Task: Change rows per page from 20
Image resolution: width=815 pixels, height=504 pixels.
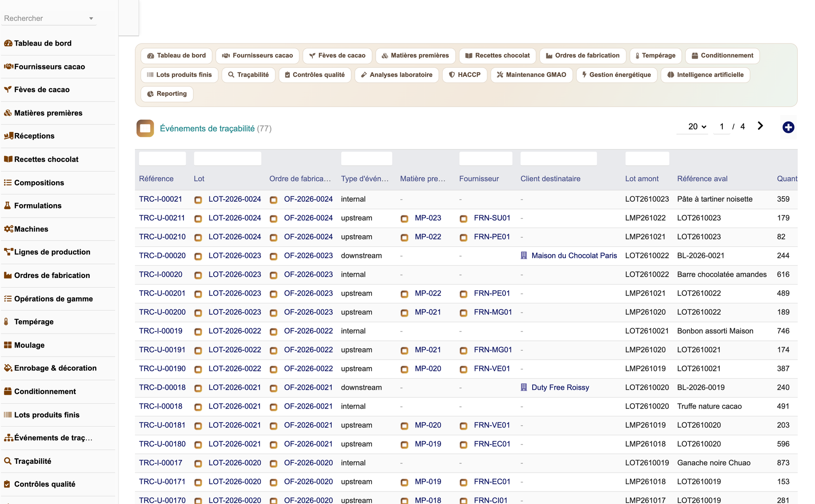Action: tap(697, 126)
